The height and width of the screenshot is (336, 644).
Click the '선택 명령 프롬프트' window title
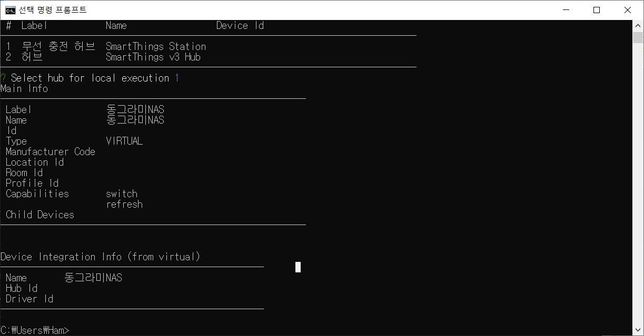(x=53, y=10)
